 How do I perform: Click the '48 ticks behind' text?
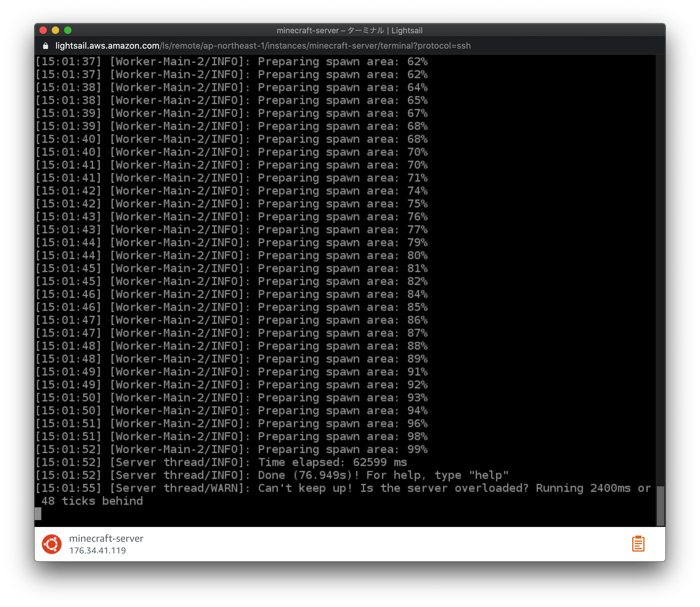click(92, 501)
